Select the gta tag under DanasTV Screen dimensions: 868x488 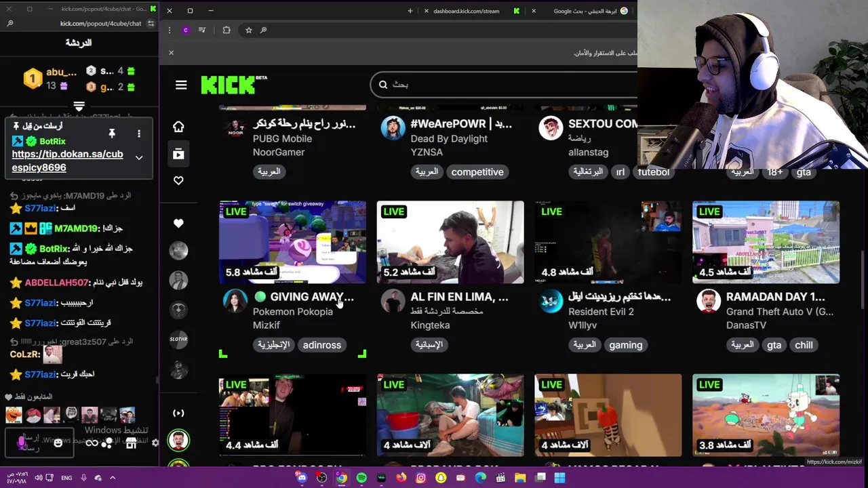(774, 345)
